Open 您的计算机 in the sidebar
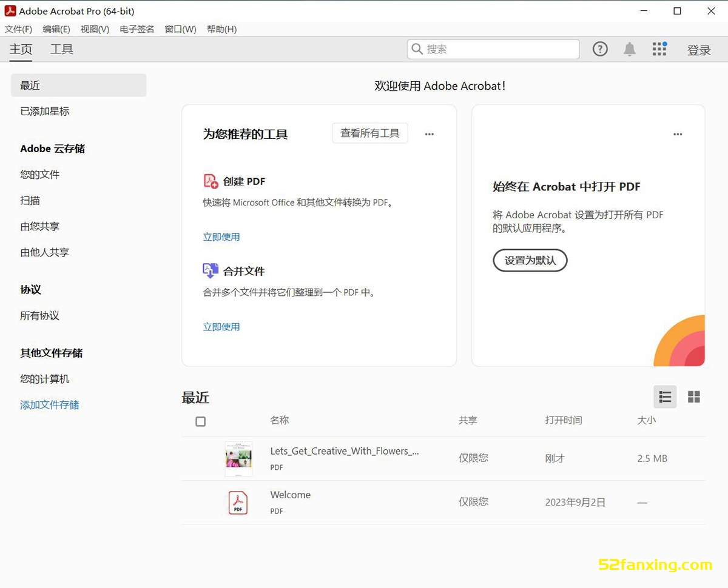The image size is (728, 588). click(x=45, y=379)
